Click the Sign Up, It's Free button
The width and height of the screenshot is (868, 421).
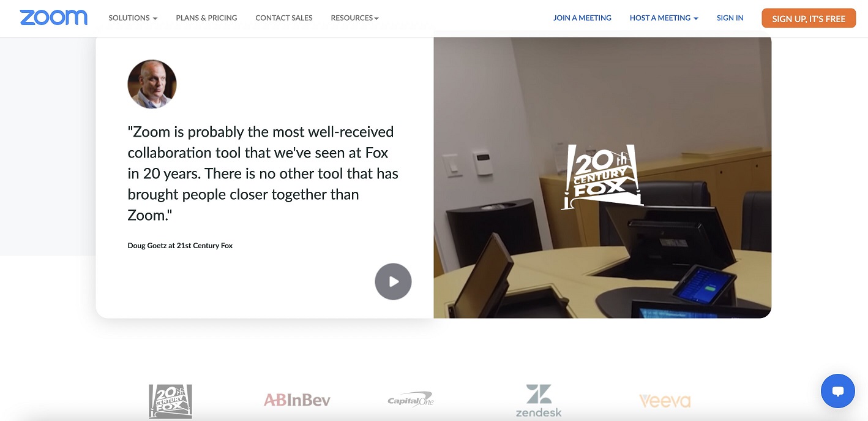[809, 18]
